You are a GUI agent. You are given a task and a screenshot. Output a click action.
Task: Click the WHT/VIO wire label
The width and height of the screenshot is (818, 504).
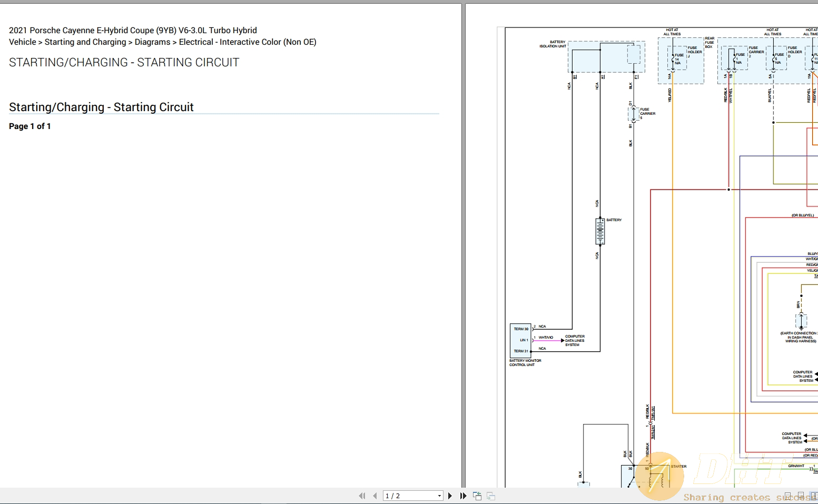546,338
